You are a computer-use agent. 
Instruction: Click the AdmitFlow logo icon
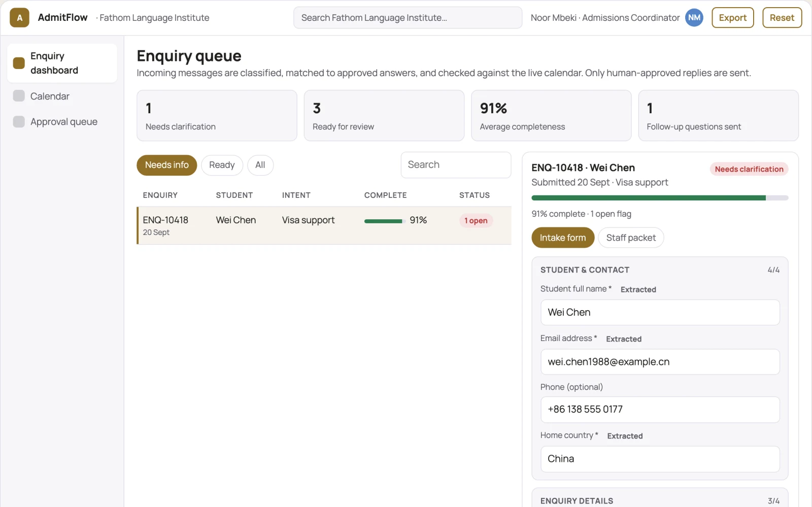19,18
